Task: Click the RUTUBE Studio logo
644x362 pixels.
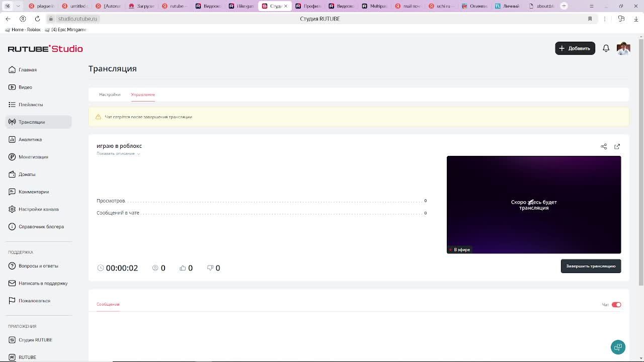Action: pos(45,49)
